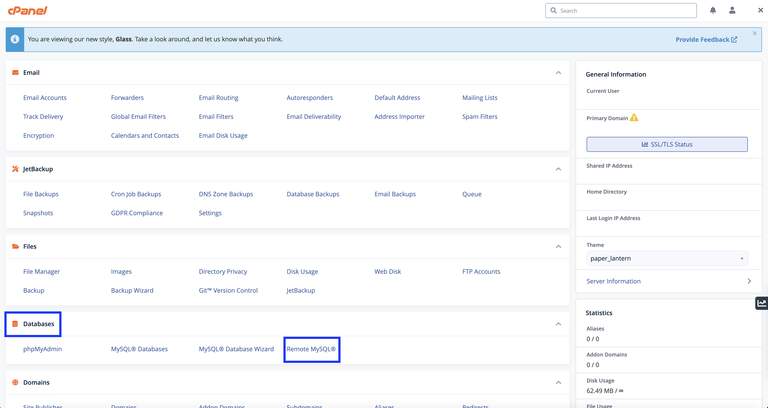
Task: Dismiss the Glass style banner
Action: pos(755,33)
